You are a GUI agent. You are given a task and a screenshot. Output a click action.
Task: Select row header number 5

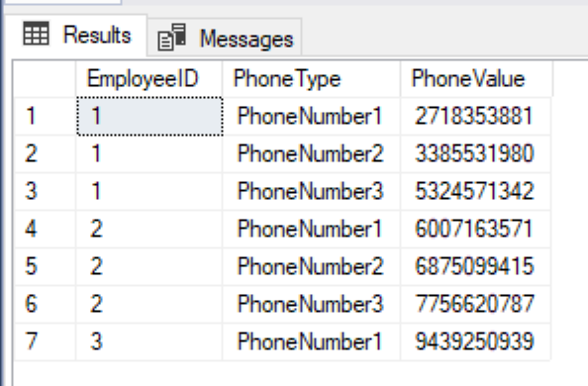tap(45, 266)
